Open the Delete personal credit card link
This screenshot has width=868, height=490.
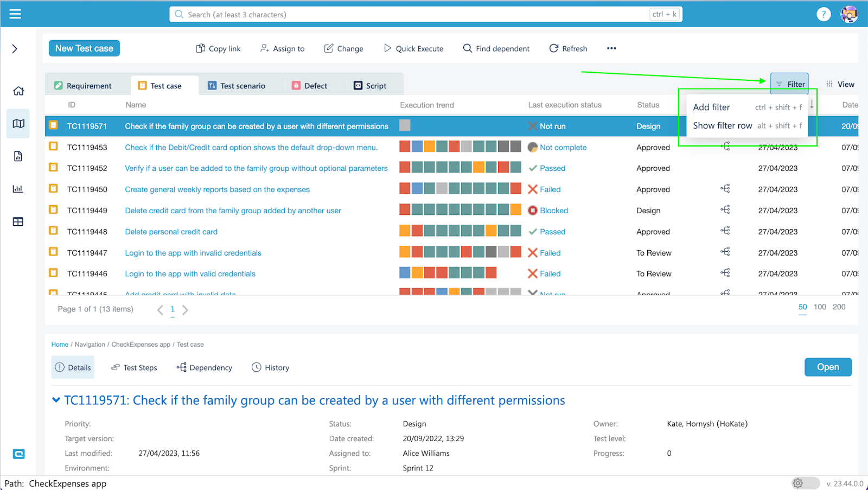pyautogui.click(x=171, y=232)
